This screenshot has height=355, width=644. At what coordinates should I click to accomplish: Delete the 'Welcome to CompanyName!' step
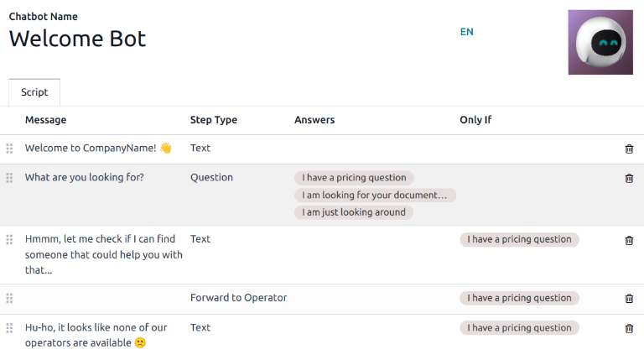(x=629, y=149)
